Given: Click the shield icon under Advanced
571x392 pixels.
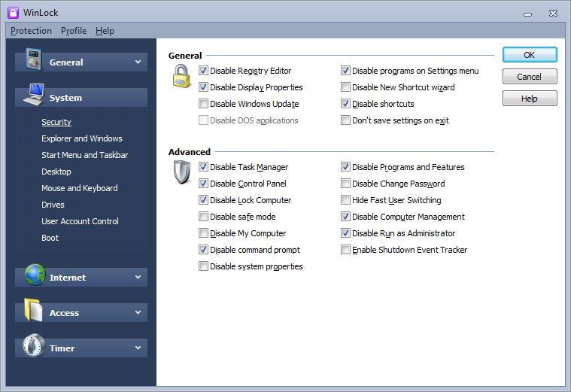Looking at the screenshot, I should [x=182, y=173].
